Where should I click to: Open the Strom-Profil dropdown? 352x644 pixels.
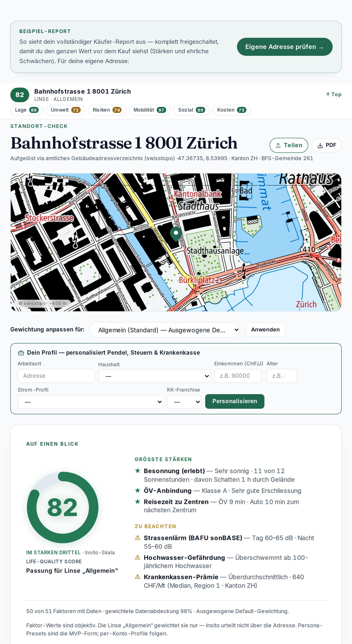point(91,402)
